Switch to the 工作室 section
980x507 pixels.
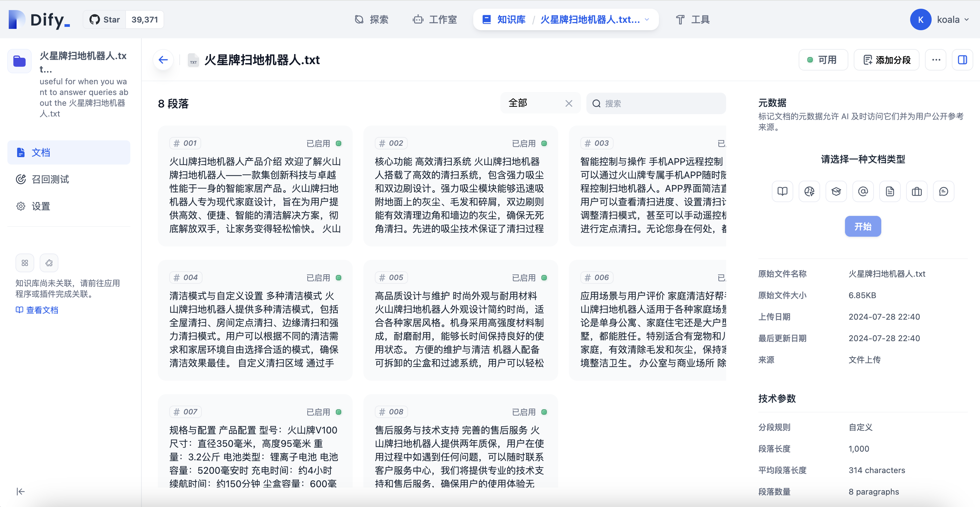[x=435, y=19]
